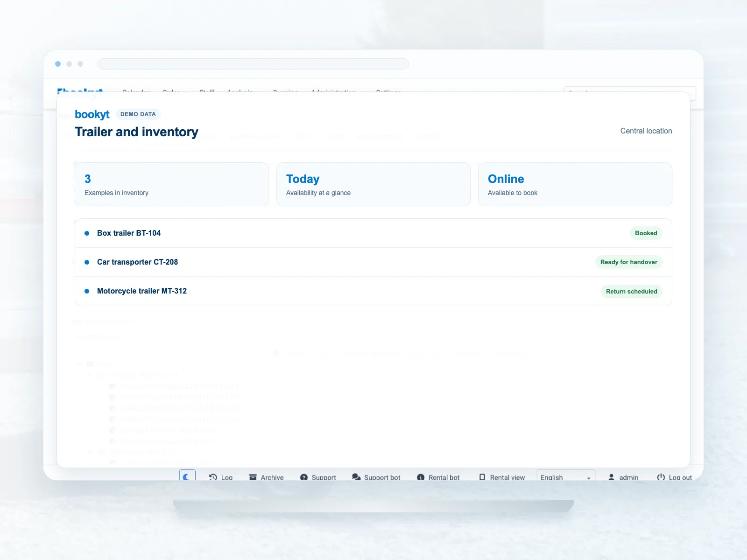Click the Return scheduled status badge

(632, 291)
